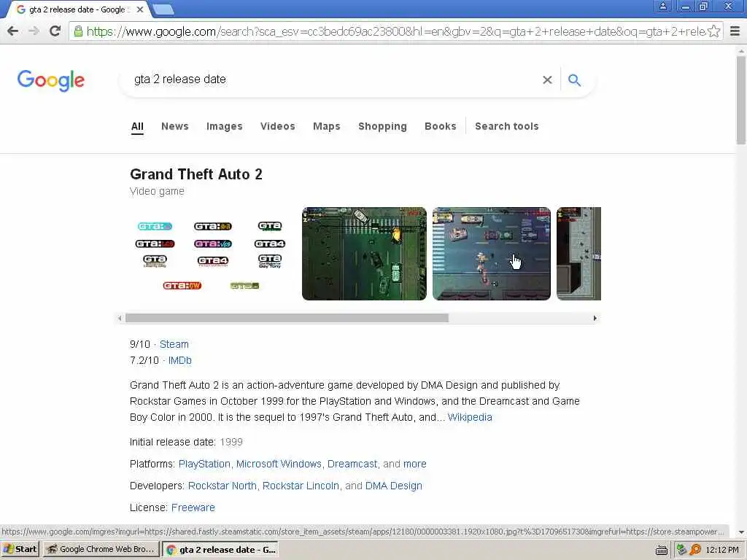Switch to the News tab

[x=175, y=127]
